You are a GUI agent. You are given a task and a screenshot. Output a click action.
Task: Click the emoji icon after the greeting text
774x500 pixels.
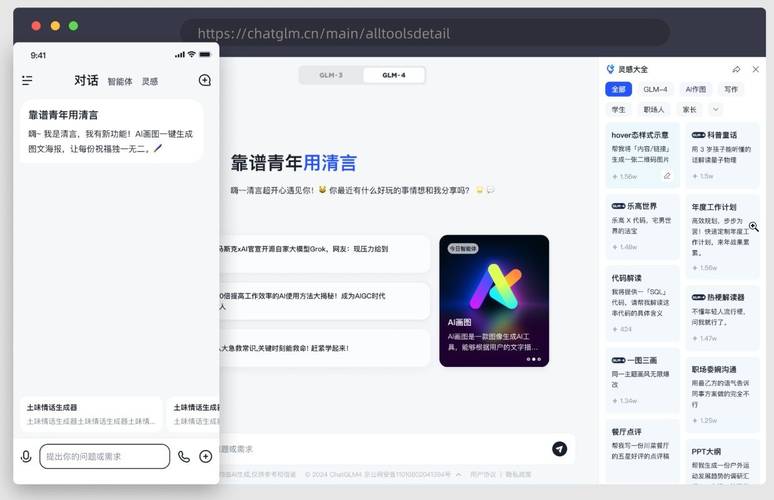479,190
